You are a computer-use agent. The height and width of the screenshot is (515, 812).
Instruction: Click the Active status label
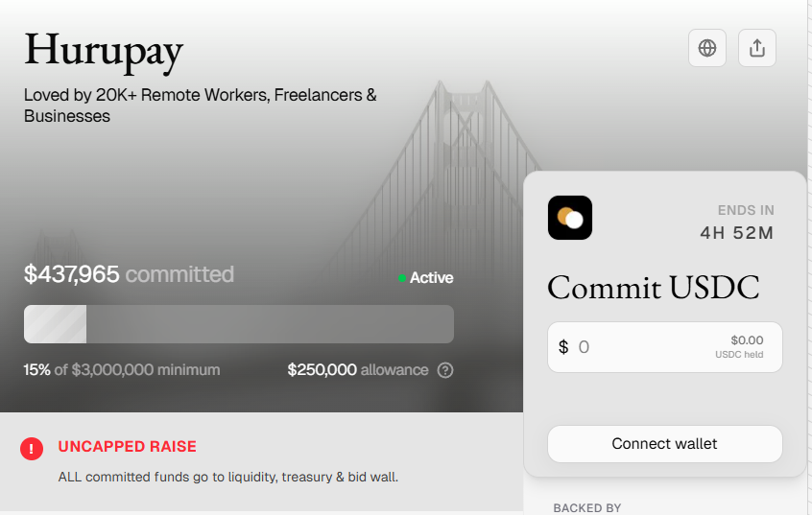(x=431, y=278)
